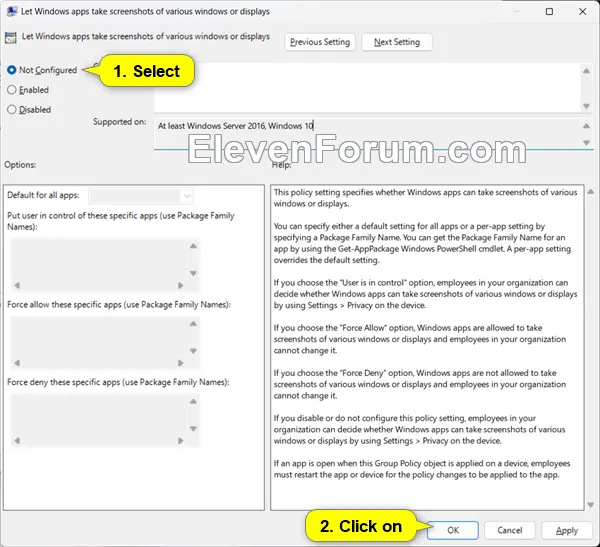The image size is (600, 547).
Task: Go to the Next Setting
Action: click(397, 42)
